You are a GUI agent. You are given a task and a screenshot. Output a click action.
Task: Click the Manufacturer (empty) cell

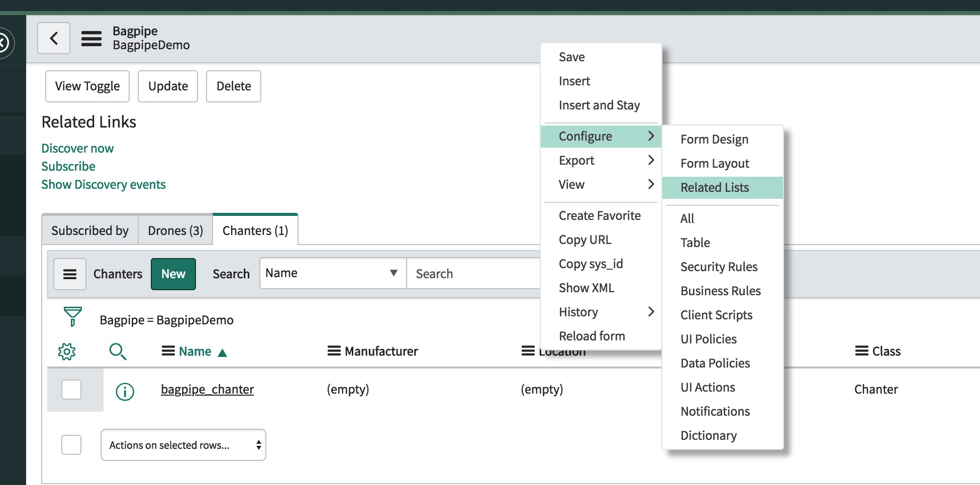[x=348, y=389]
